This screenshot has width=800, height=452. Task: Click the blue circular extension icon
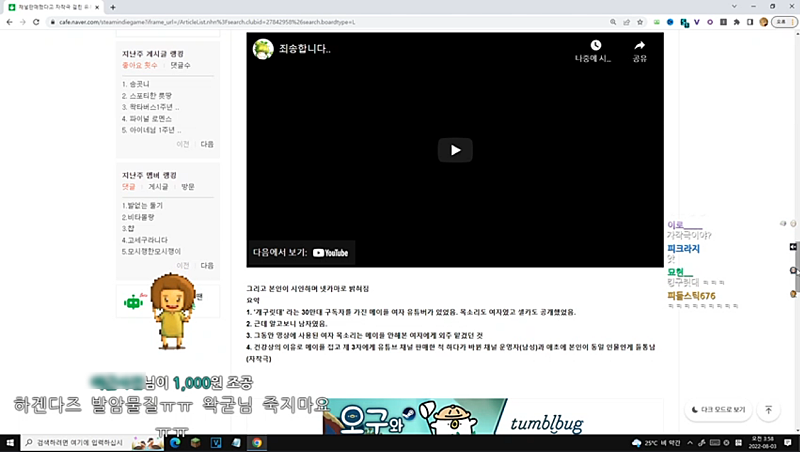[670, 22]
